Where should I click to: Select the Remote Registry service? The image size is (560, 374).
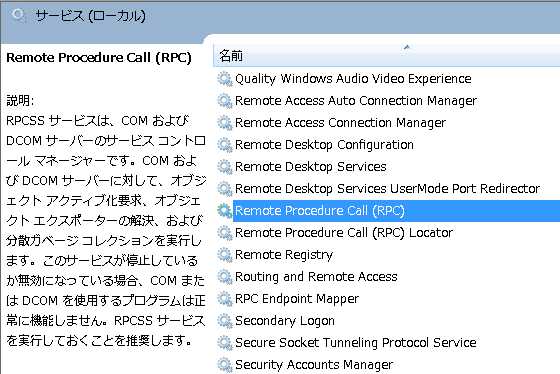pyautogui.click(x=284, y=255)
